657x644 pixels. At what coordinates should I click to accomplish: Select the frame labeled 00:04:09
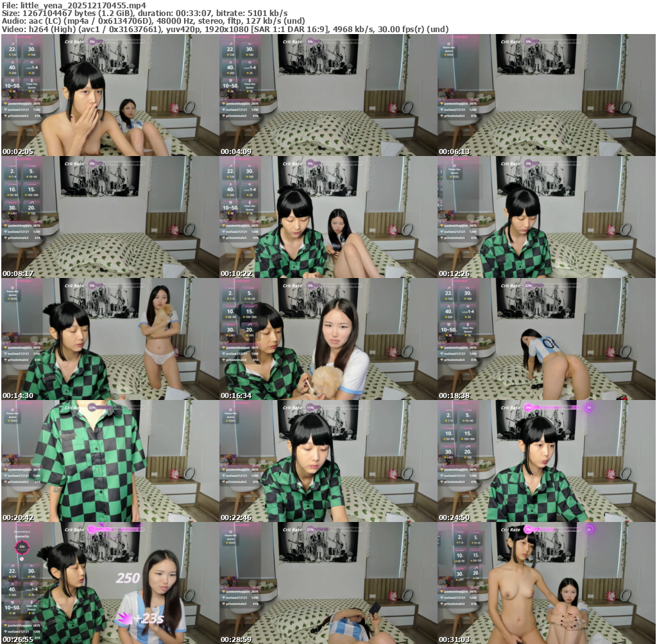(x=328, y=95)
